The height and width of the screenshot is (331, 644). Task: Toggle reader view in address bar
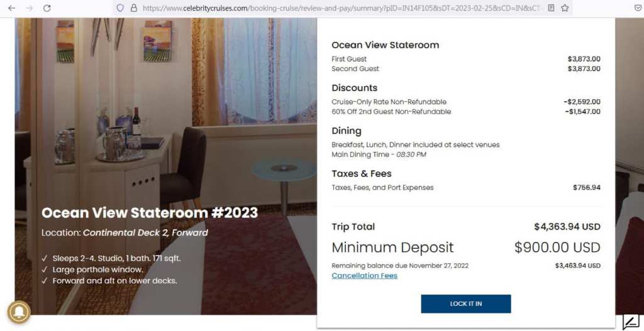[551, 8]
